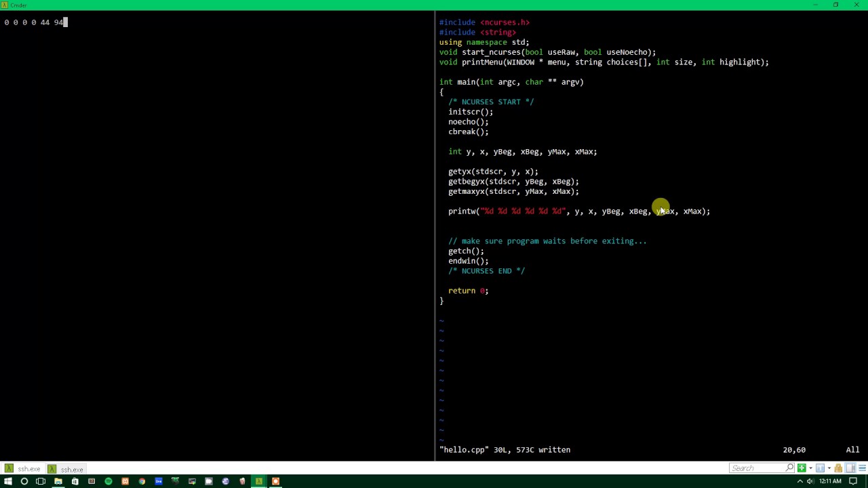This screenshot has height=488, width=868.
Task: Click the 'endwin();' line
Action: 469,261
